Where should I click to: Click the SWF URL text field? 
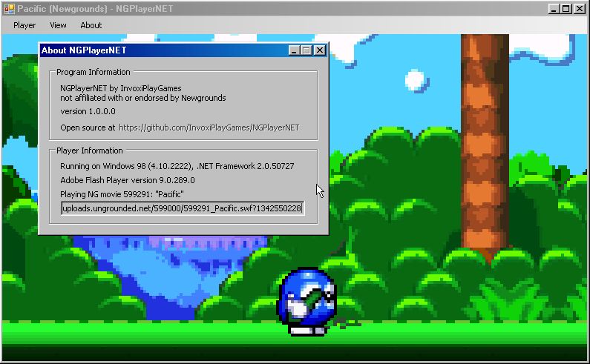coord(183,208)
